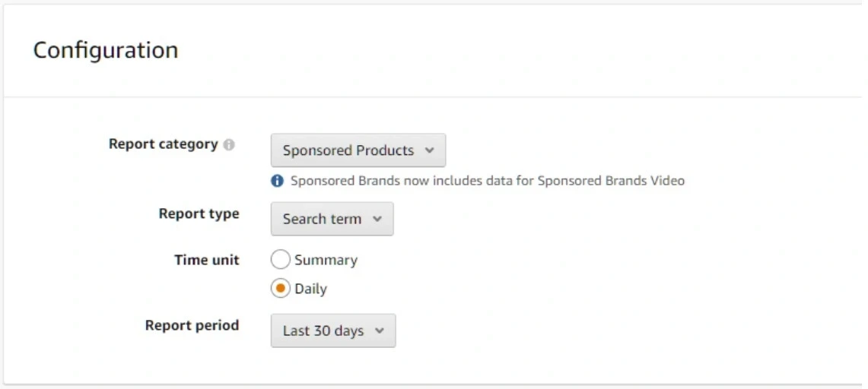Click the Sponsored Brands Video notice text
Viewport: 868px width, 389px height.
point(487,181)
